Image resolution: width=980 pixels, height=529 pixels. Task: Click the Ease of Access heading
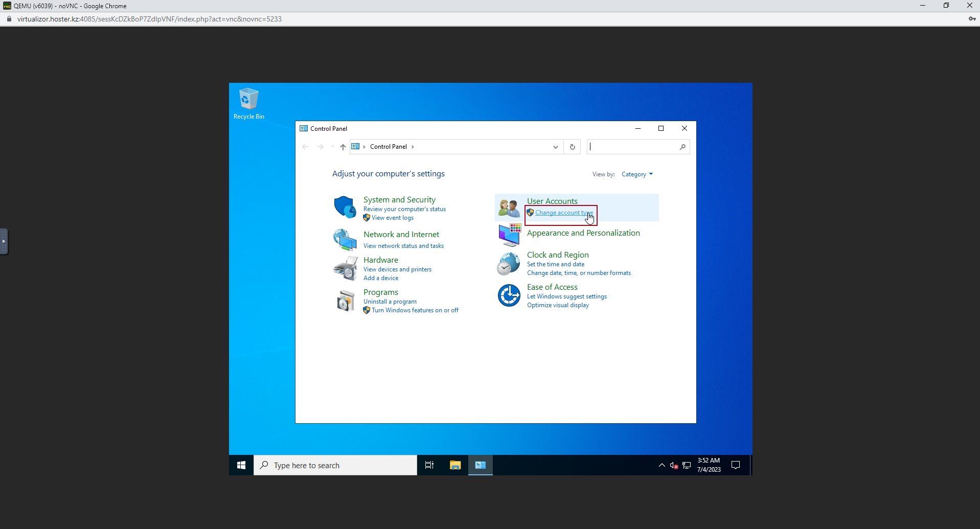click(552, 287)
